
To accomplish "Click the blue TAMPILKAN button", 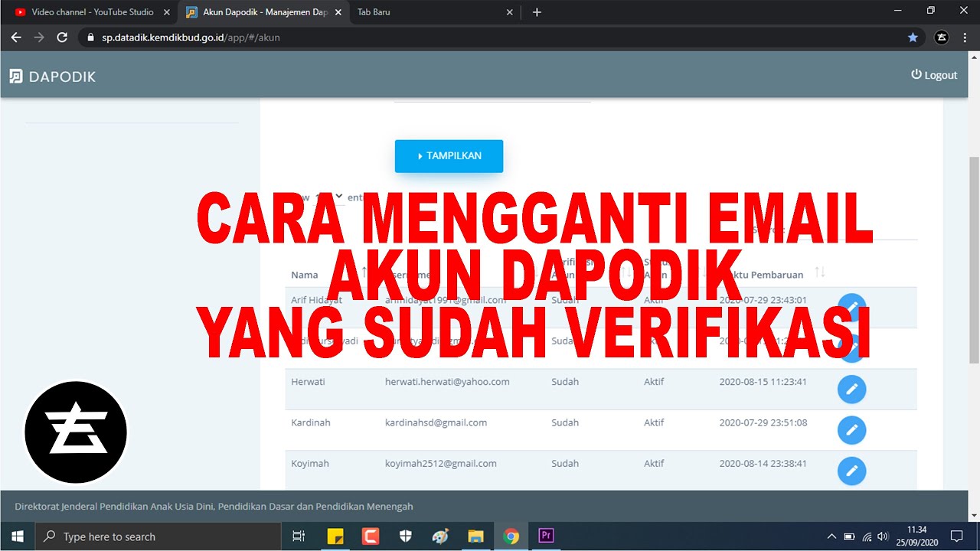I will [x=449, y=156].
